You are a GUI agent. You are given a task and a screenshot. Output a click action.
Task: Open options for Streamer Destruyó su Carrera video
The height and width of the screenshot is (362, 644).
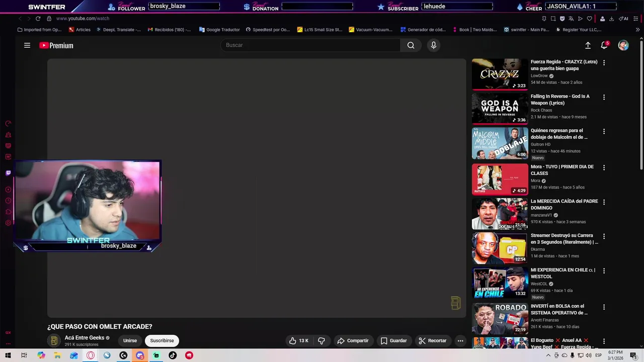[604, 236]
